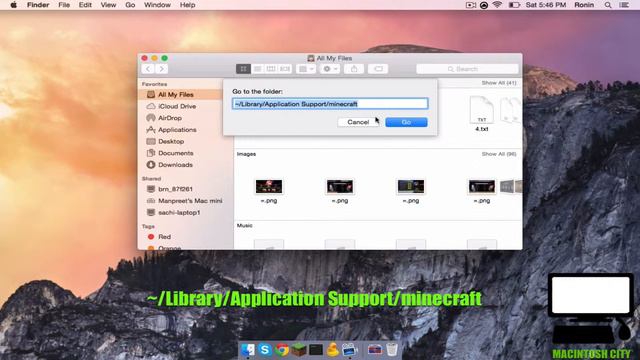
Task: Click the Go button in dialog
Action: (x=406, y=122)
